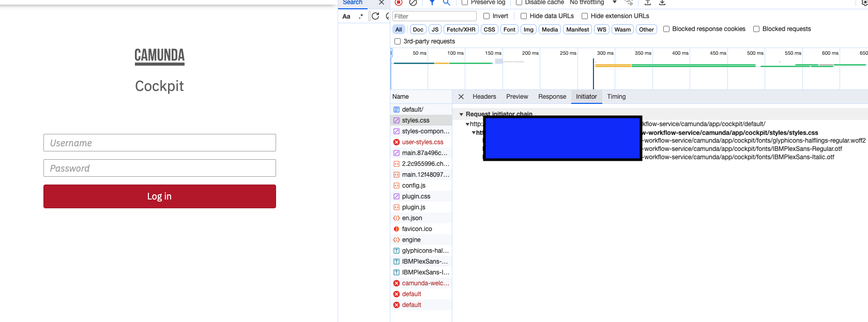Filter requests by Img type
The height and width of the screenshot is (322, 868).
click(x=528, y=29)
